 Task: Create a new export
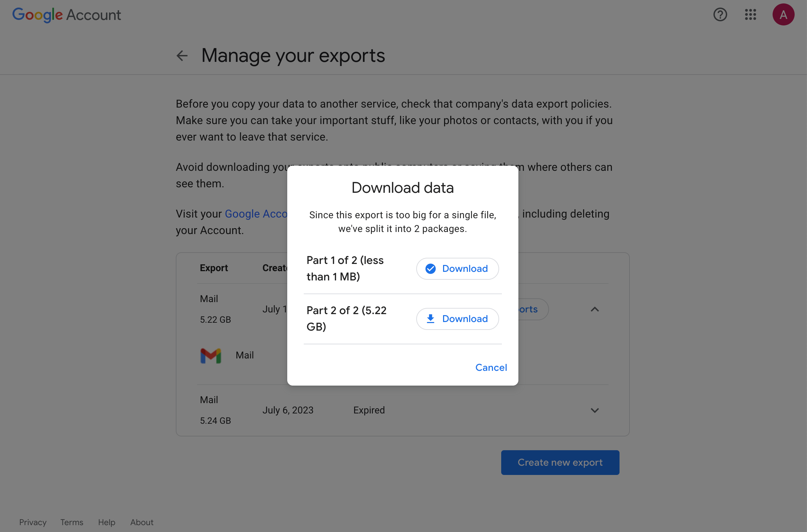pos(560,462)
